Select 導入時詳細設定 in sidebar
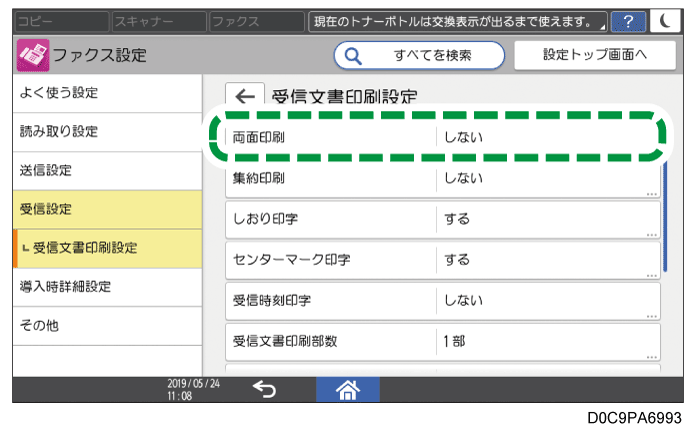Image resolution: width=695 pixels, height=431 pixels. (107, 287)
